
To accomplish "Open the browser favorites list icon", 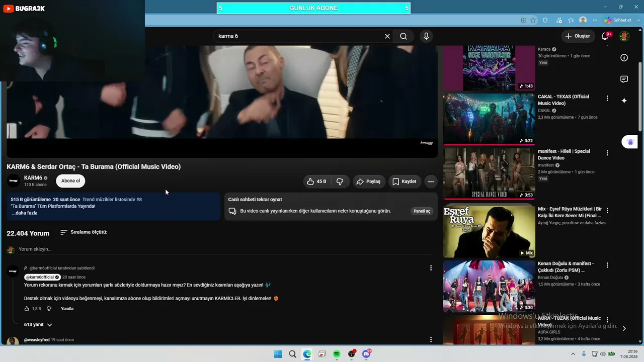I will coord(571,20).
